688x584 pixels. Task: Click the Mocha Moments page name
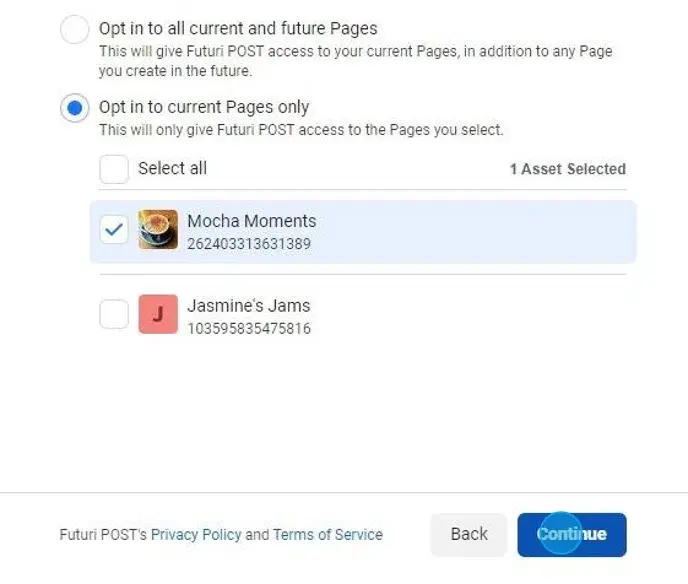(251, 221)
